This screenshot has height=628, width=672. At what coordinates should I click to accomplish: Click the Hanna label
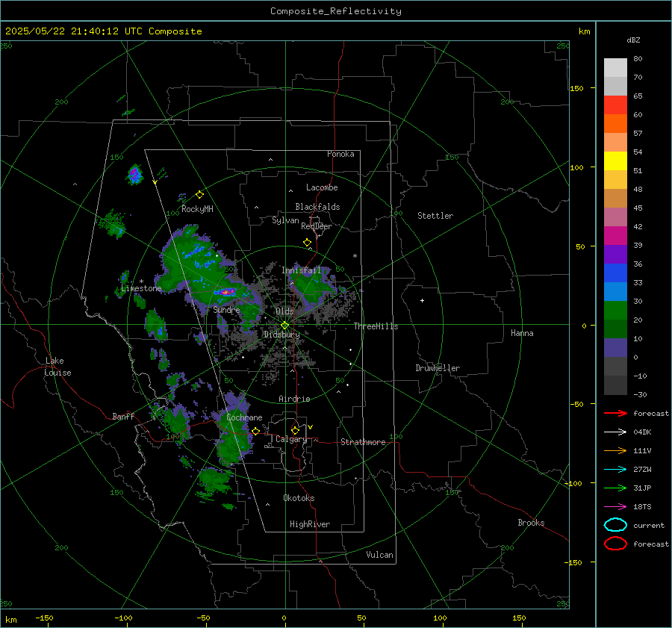click(x=522, y=333)
